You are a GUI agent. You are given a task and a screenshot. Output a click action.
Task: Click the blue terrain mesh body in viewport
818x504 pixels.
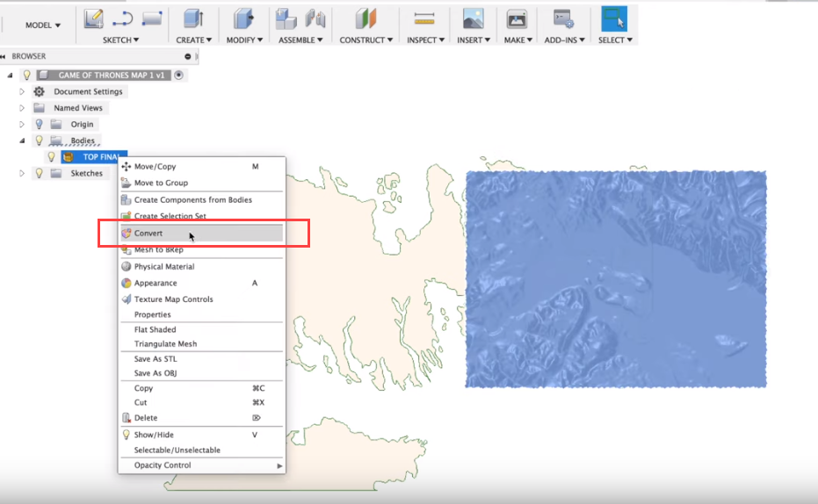(x=616, y=279)
